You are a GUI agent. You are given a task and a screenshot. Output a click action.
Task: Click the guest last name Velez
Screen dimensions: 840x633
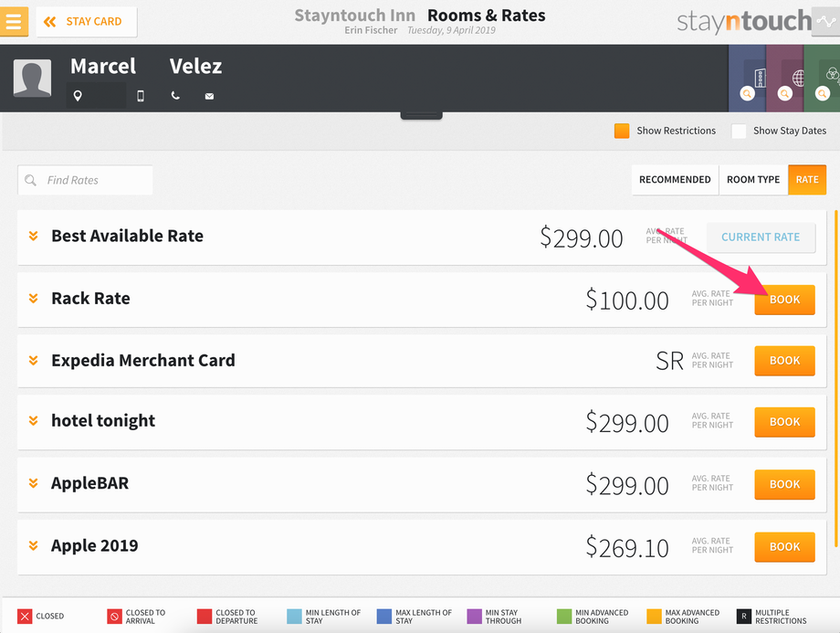click(195, 67)
